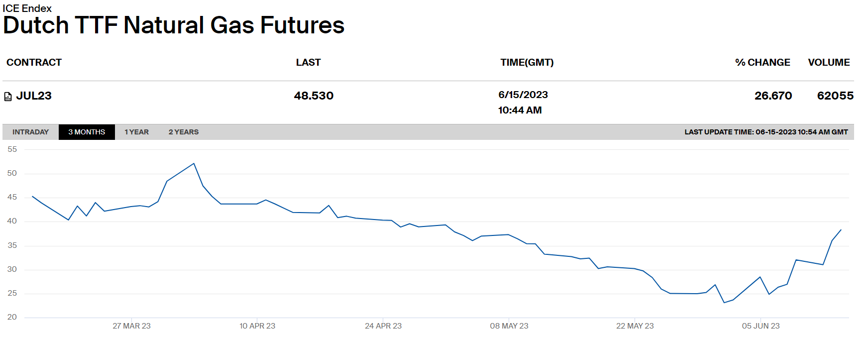The width and height of the screenshot is (868, 337).
Task: Click the chart's highest peak near 52
Action: [194, 163]
